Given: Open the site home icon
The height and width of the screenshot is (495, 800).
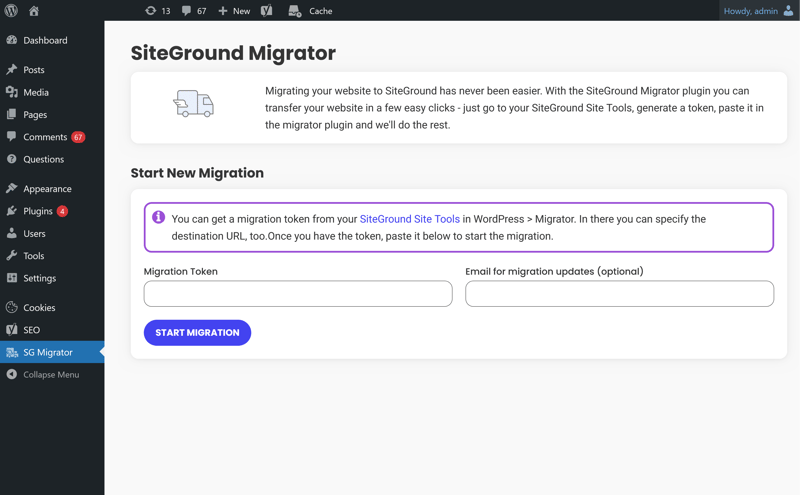Looking at the screenshot, I should 34,11.
